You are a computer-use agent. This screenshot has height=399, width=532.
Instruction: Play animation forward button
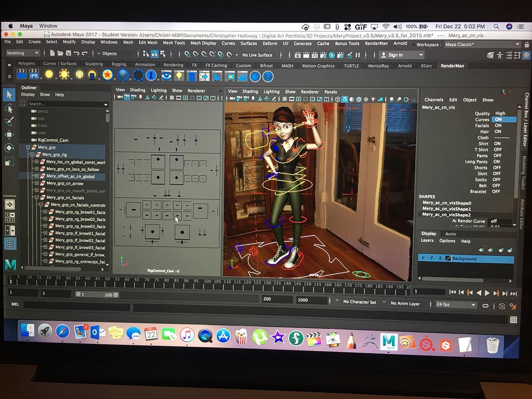point(487,293)
